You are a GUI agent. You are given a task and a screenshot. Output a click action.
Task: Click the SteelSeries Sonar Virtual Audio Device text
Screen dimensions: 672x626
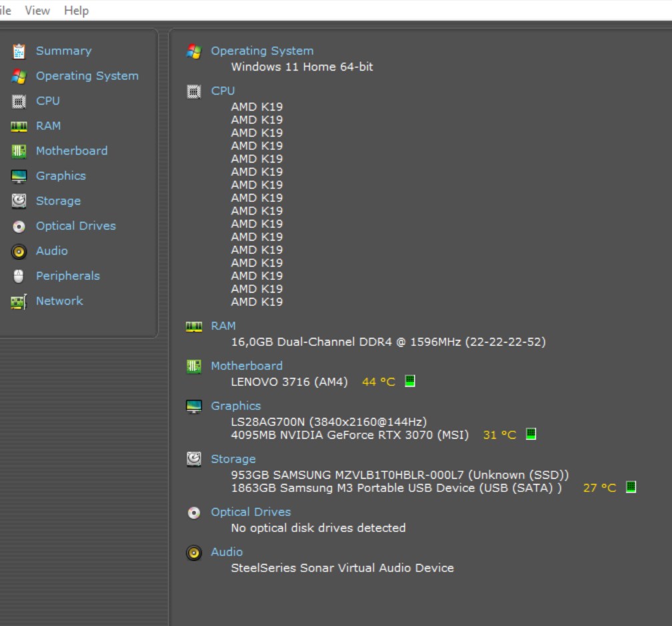(x=343, y=568)
